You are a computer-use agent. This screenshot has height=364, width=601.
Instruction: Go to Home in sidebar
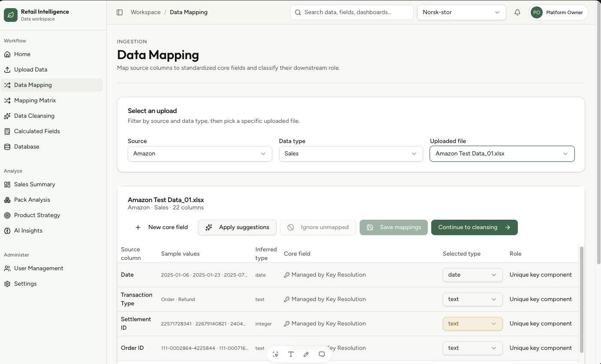click(x=52, y=54)
